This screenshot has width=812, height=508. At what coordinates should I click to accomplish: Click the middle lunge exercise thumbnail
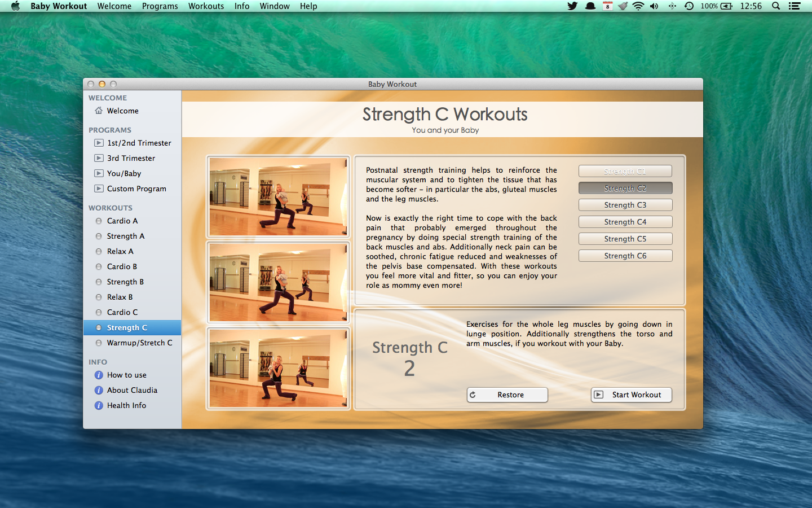(x=278, y=282)
